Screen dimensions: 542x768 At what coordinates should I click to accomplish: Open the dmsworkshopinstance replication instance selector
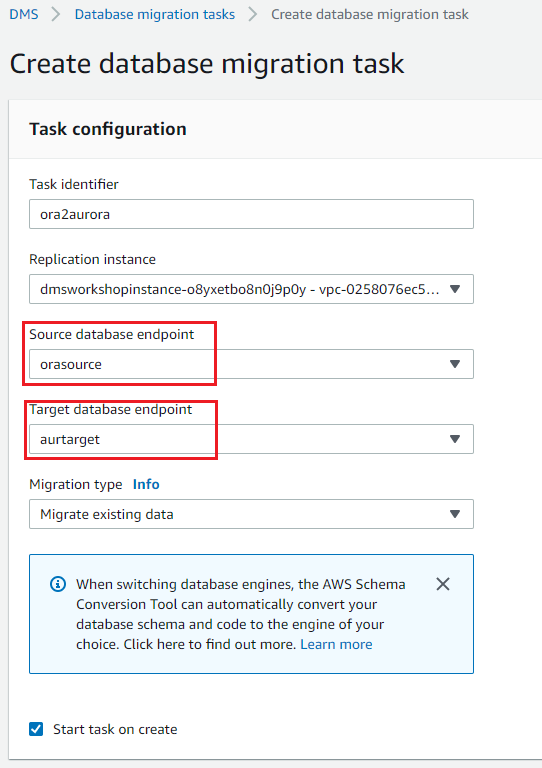pyautogui.click(x=251, y=289)
